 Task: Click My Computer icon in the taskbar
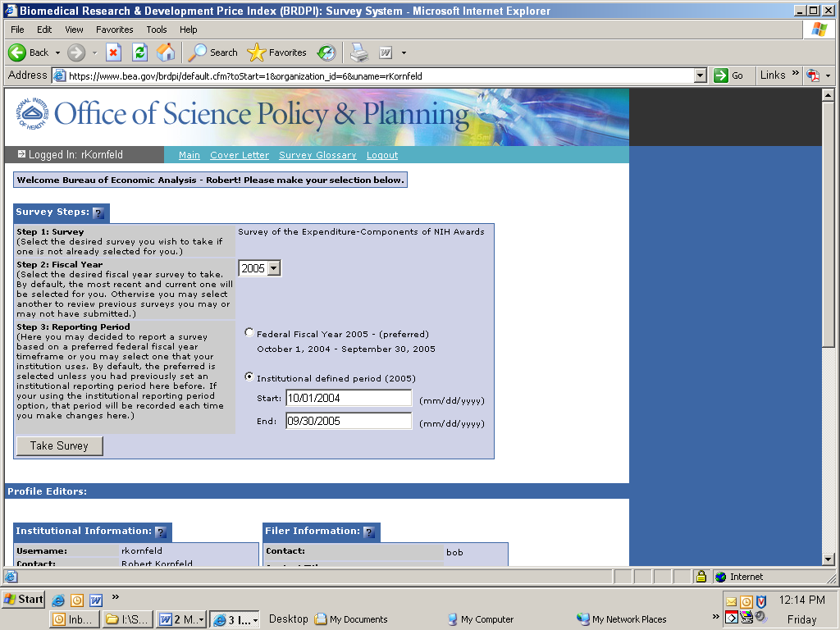pyautogui.click(x=452, y=619)
